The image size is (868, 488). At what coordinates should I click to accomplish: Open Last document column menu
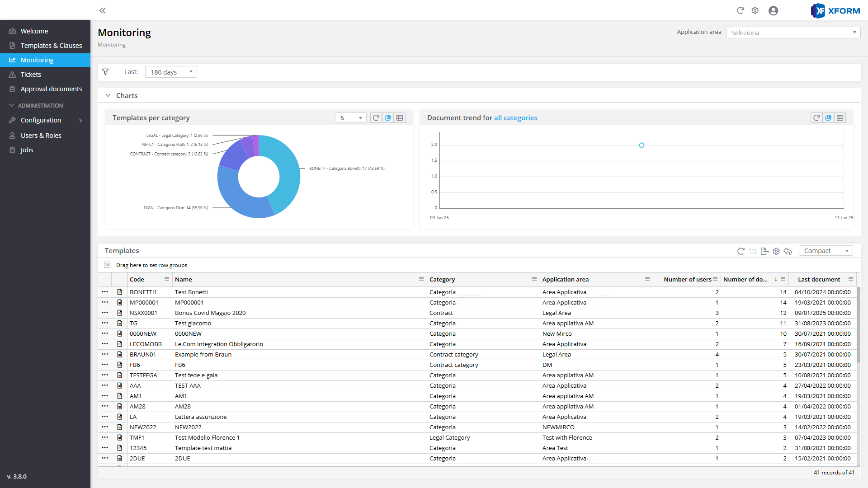[851, 279]
